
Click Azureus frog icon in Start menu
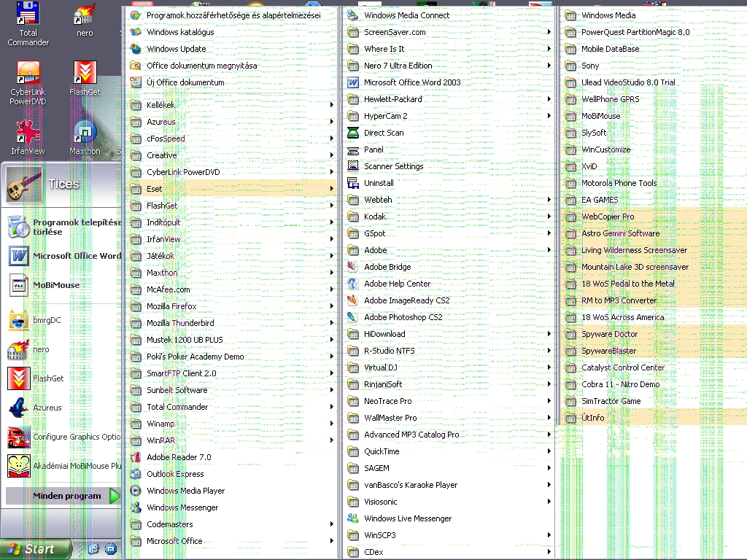18,408
